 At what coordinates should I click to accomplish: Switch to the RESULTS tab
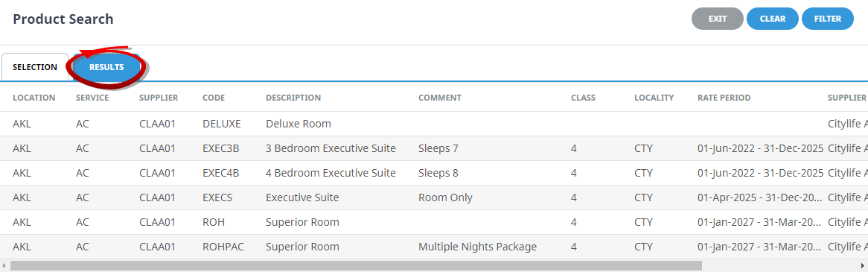click(x=107, y=67)
